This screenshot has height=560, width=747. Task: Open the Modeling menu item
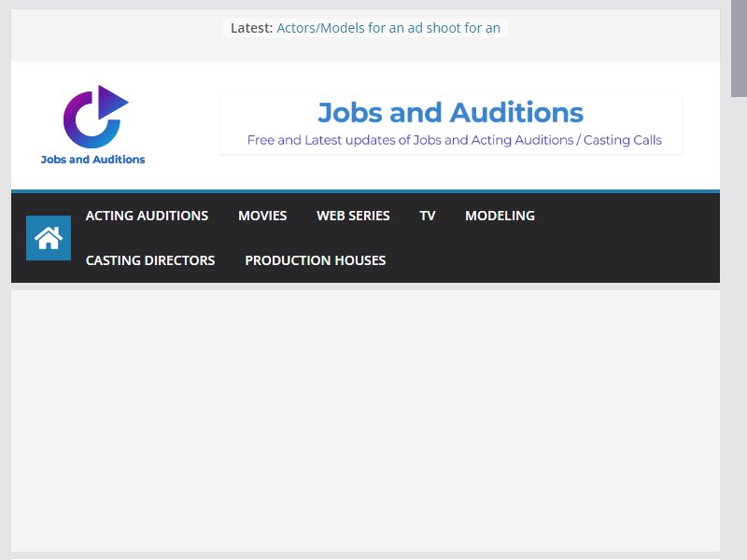[x=500, y=216]
